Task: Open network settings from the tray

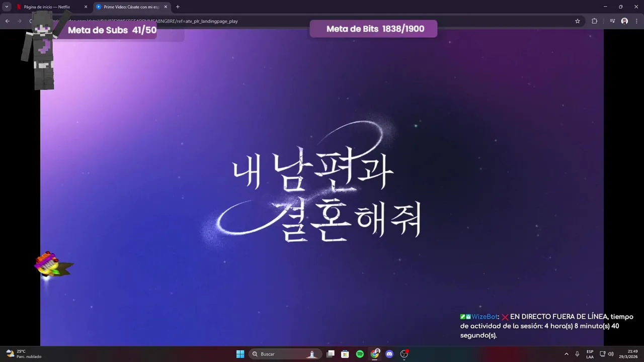Action: [603, 354]
